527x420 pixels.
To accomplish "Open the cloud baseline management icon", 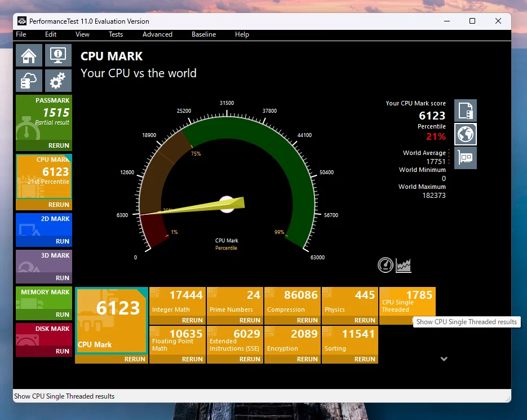I will [29, 81].
